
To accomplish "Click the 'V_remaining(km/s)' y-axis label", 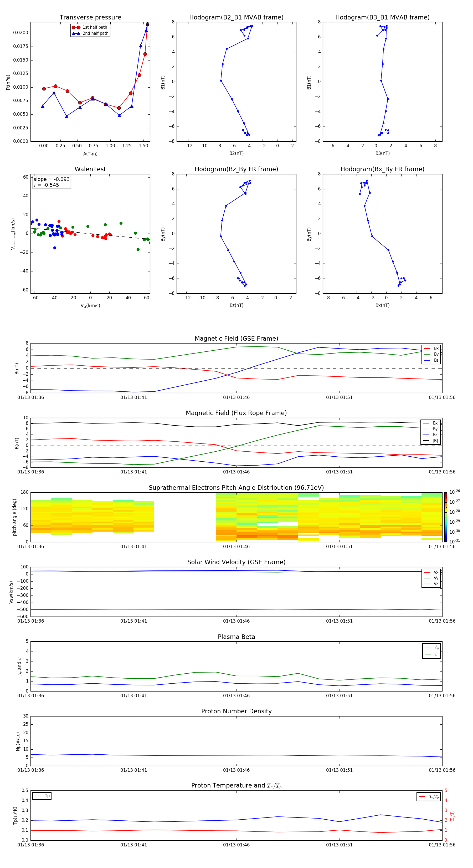I will click(x=13, y=234).
